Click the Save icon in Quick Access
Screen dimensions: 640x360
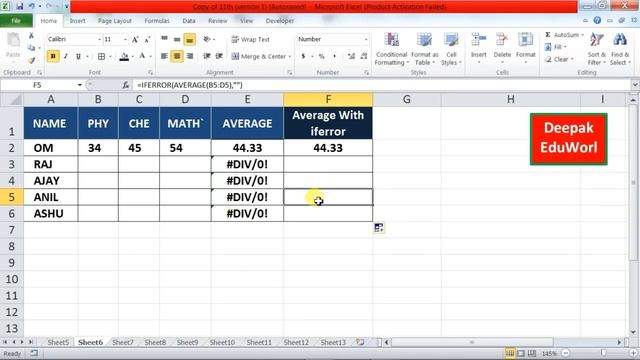coord(19,6)
